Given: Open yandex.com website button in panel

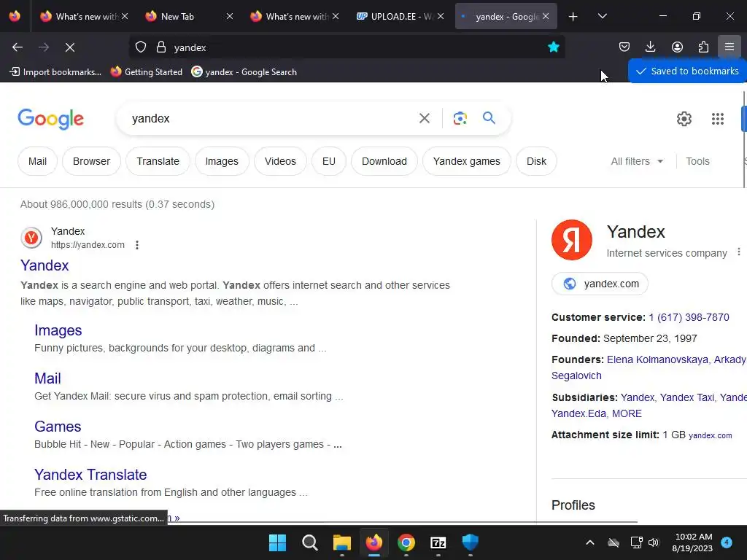Looking at the screenshot, I should [x=600, y=284].
